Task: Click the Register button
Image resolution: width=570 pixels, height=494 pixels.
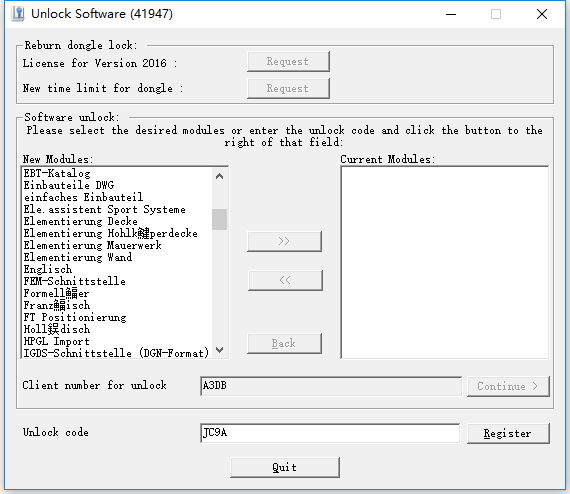Action: 508,433
